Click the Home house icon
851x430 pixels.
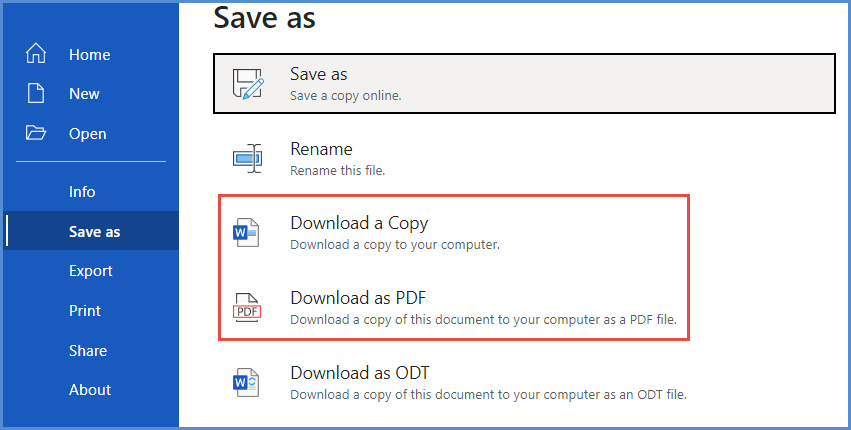pos(36,54)
